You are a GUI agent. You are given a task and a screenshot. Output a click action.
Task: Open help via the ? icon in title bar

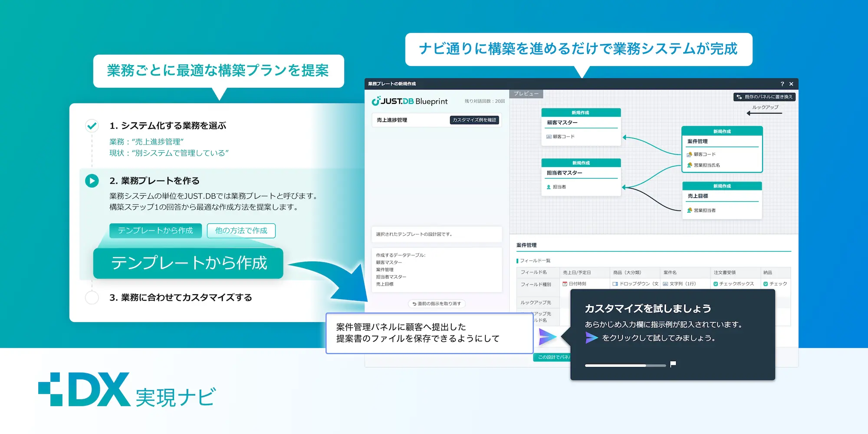[x=782, y=84]
